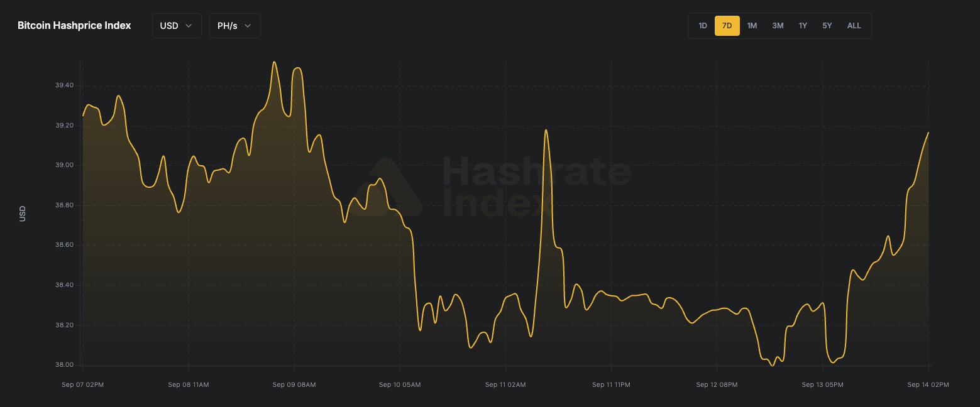Switch chart to 5Y range
Screen dimensions: 980x407
tap(827, 26)
